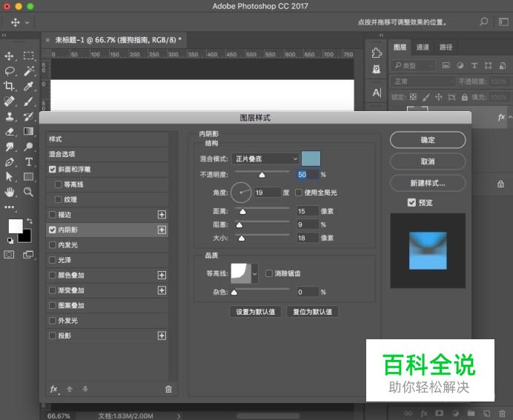Click the inner shadow color swatch
The image size is (513, 420).
click(x=311, y=158)
